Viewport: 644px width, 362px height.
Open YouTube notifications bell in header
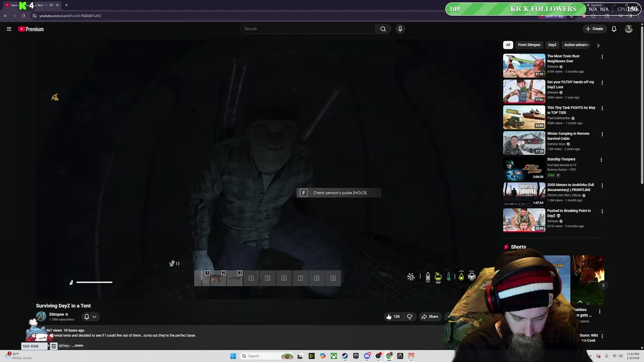pyautogui.click(x=614, y=29)
